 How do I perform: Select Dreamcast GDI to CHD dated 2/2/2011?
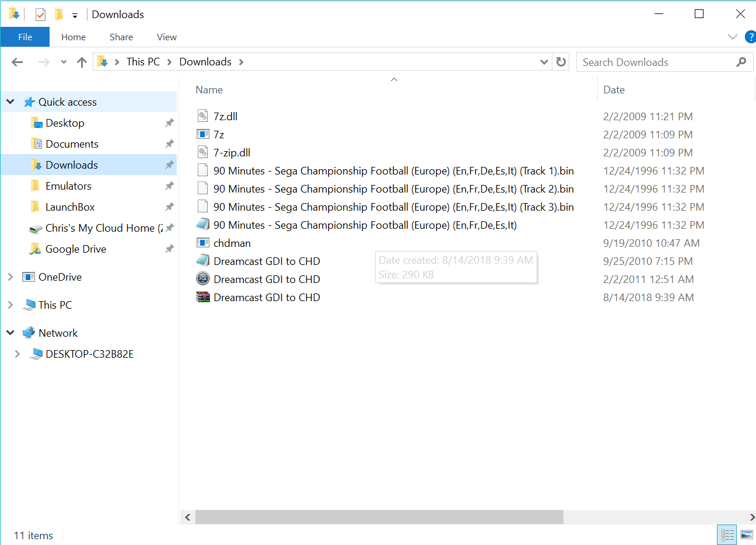(267, 280)
